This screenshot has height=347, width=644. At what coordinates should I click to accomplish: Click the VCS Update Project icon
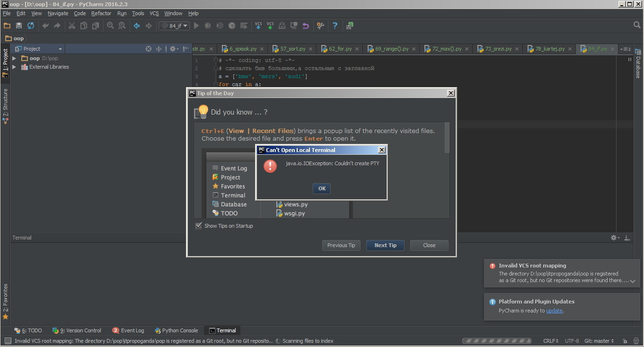(x=258, y=26)
